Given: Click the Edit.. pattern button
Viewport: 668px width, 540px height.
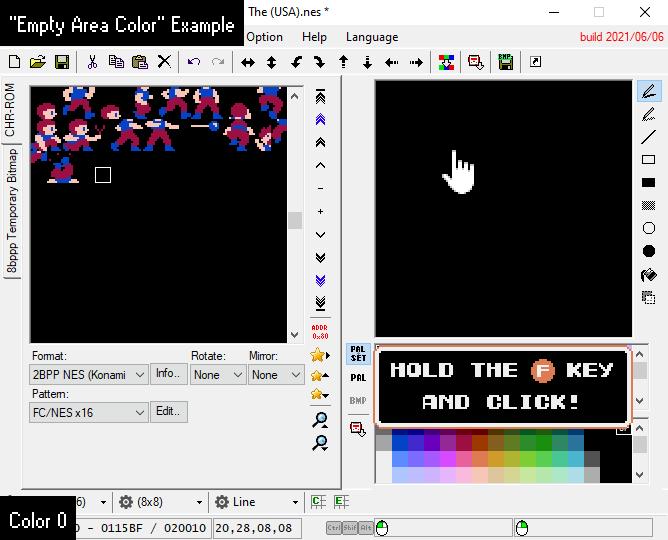Looking at the screenshot, I should pyautogui.click(x=168, y=412).
